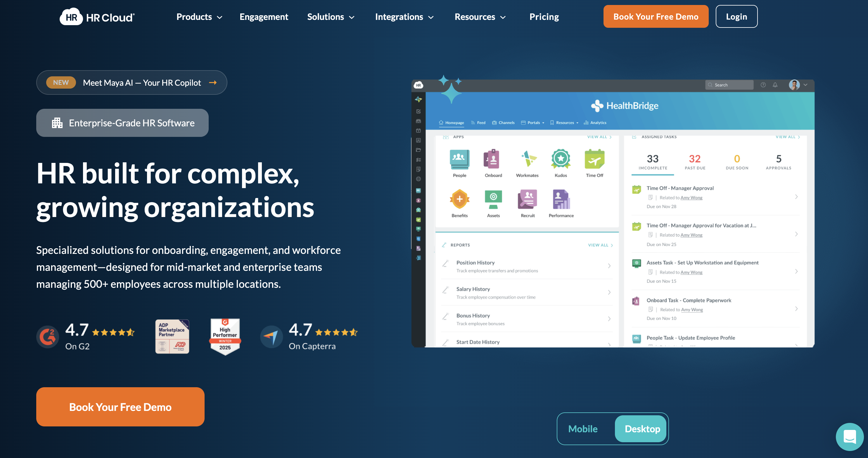The width and height of the screenshot is (868, 458).
Task: Expand the Salary History report chevron
Action: click(x=609, y=292)
